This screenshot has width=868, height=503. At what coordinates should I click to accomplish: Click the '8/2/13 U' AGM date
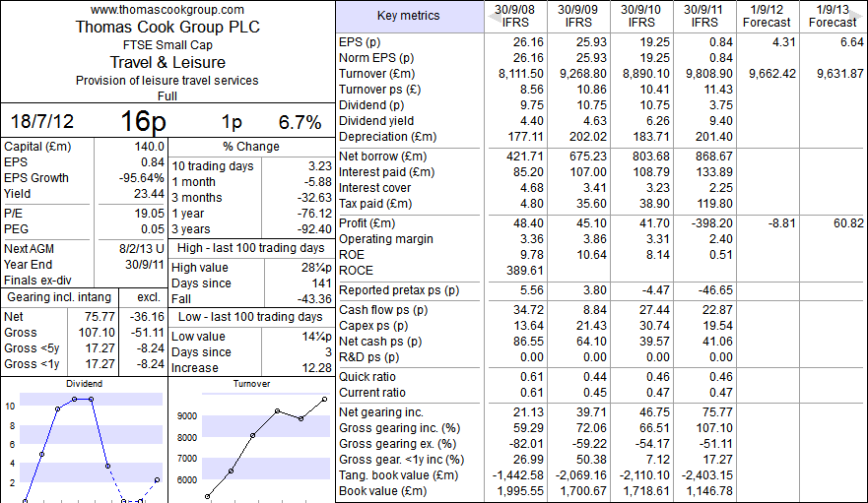coord(142,249)
